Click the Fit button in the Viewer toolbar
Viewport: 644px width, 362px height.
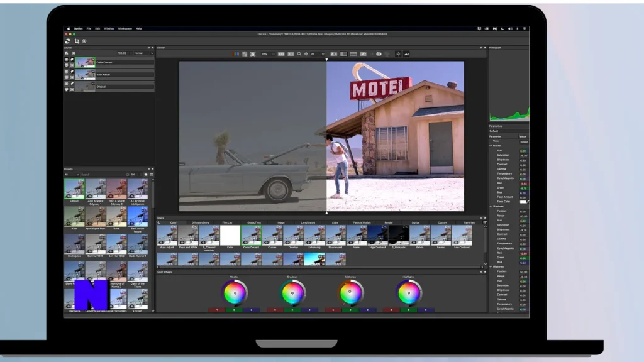click(x=291, y=54)
